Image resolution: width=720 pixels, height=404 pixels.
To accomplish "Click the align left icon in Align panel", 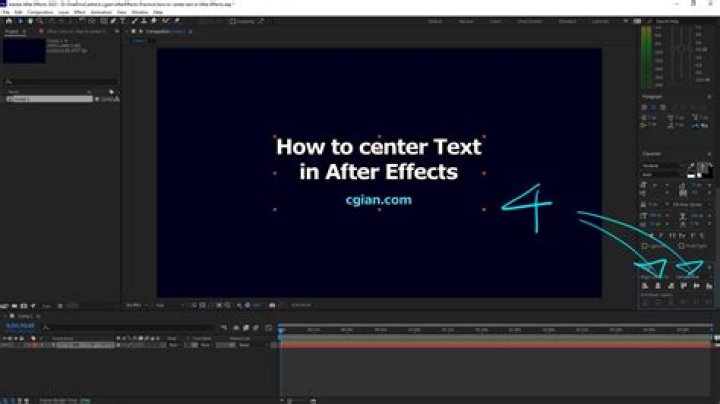I will click(645, 286).
